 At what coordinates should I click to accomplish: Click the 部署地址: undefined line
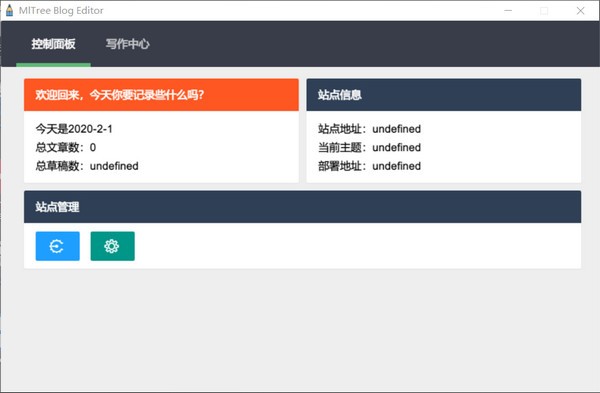pyautogui.click(x=369, y=166)
